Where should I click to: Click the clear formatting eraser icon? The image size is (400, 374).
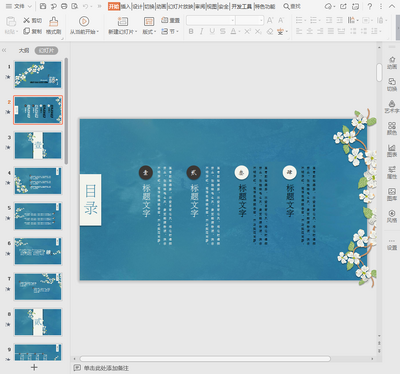pos(270,31)
